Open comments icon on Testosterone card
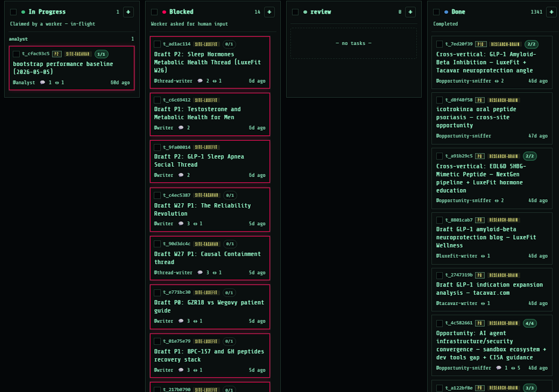The height and width of the screenshot is (392, 559). coord(181,128)
